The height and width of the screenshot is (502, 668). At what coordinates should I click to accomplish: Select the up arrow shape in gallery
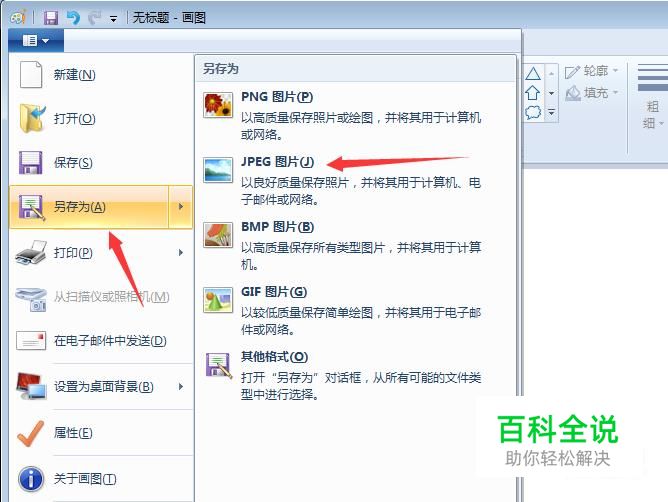click(x=533, y=92)
